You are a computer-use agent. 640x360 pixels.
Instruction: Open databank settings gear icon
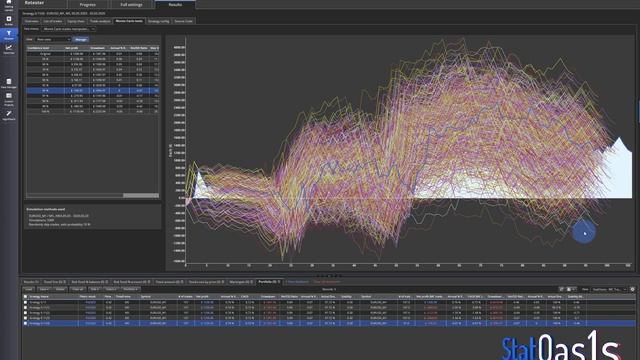click(632, 289)
